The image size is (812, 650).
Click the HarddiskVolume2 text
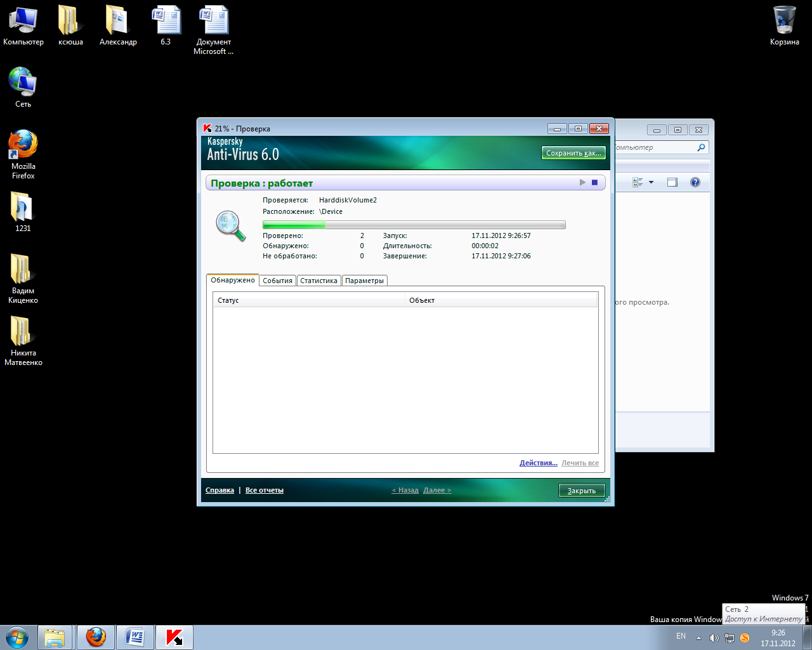pyautogui.click(x=348, y=200)
